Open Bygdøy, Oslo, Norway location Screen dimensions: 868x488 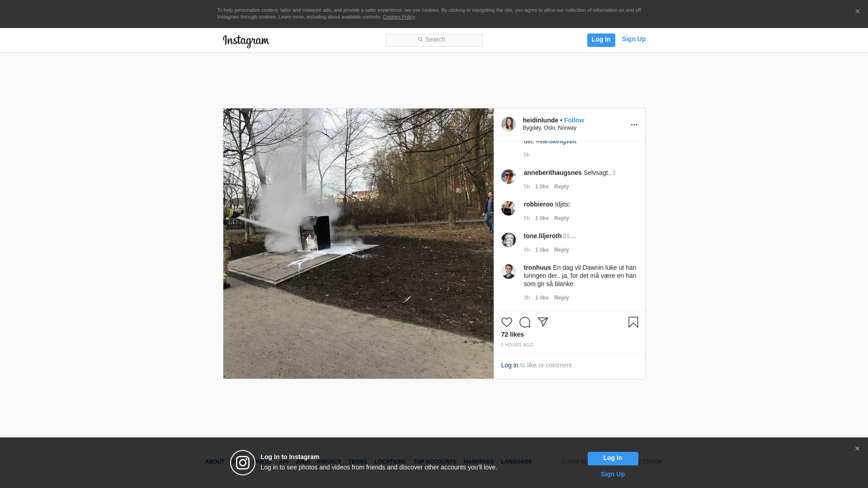click(x=550, y=128)
